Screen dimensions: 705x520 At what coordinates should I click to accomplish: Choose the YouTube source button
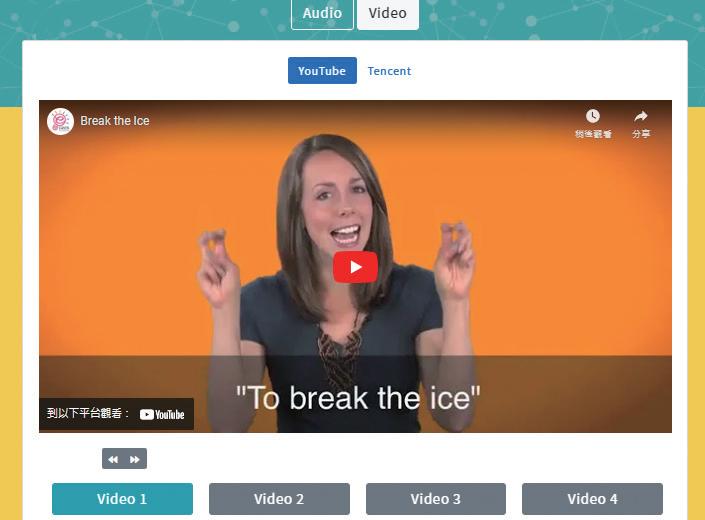click(x=322, y=71)
